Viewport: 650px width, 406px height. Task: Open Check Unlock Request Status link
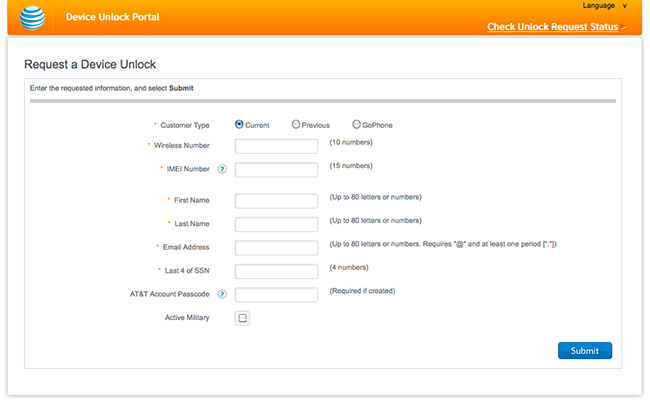click(553, 27)
